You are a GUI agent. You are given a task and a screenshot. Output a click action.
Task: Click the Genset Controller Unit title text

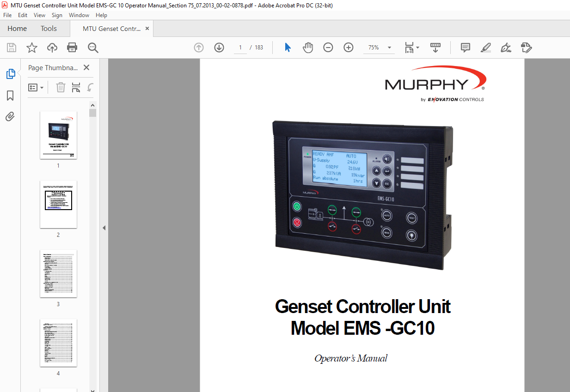click(363, 307)
